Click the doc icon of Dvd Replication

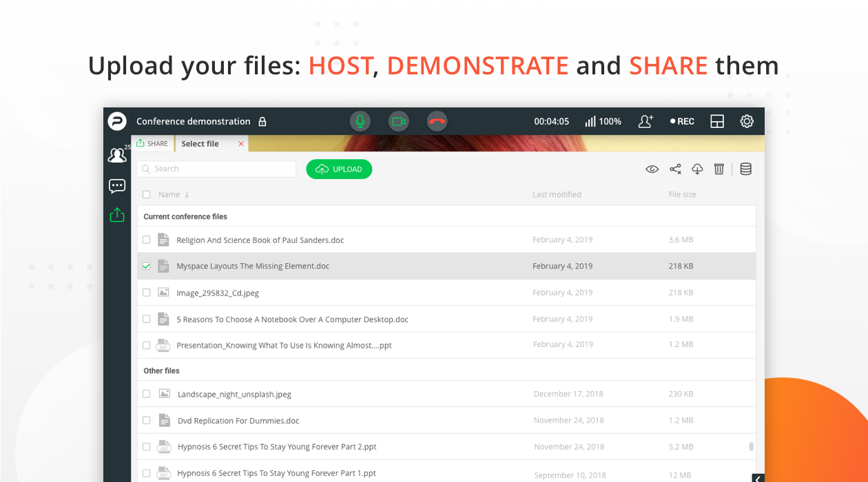(x=164, y=420)
